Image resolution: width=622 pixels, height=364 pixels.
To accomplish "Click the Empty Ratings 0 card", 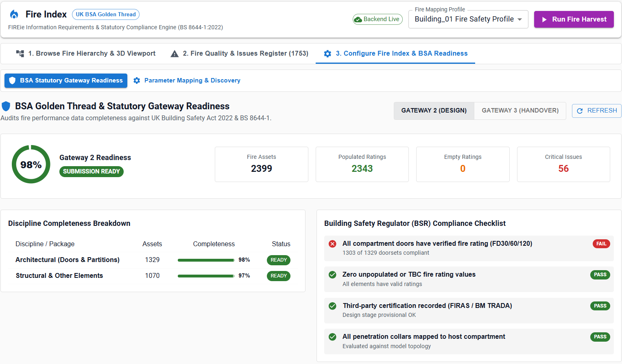I will pos(463,164).
